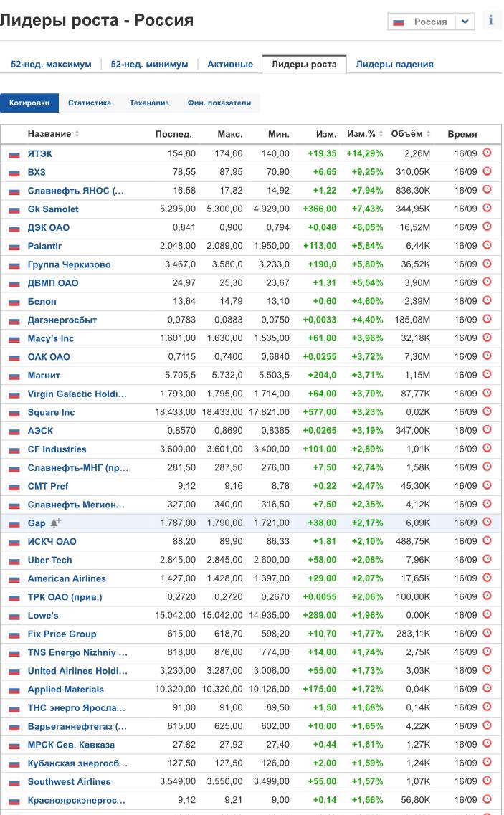
Task: Click the Russian flag icon beside ЯТЭК
Action: click(14, 155)
